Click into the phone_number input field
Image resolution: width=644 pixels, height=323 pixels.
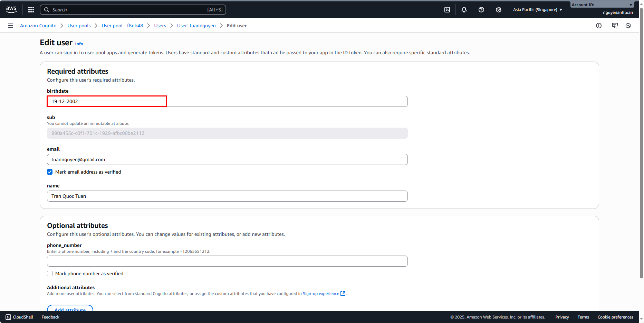(x=227, y=261)
